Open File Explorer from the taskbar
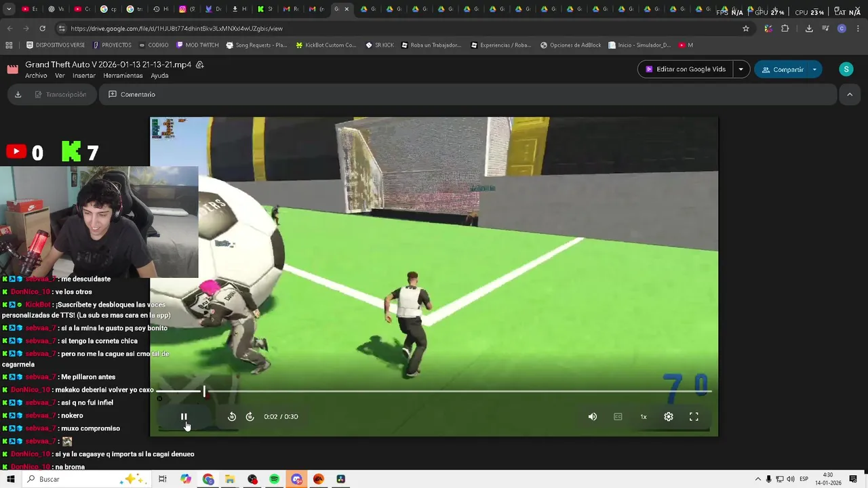This screenshot has height=488, width=868. [230, 479]
